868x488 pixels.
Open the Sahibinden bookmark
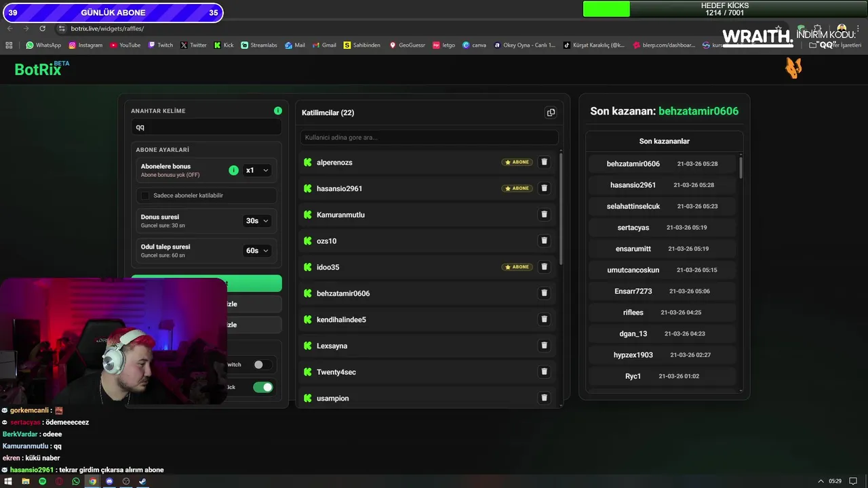[361, 45]
